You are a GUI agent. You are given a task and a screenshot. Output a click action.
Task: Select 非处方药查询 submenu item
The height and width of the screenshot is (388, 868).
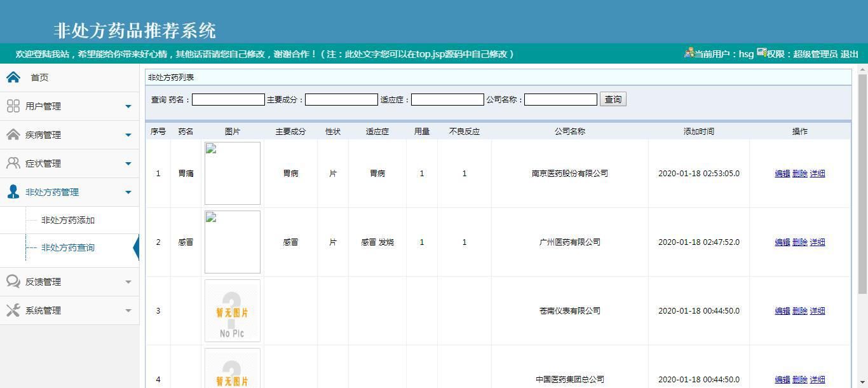pos(68,247)
